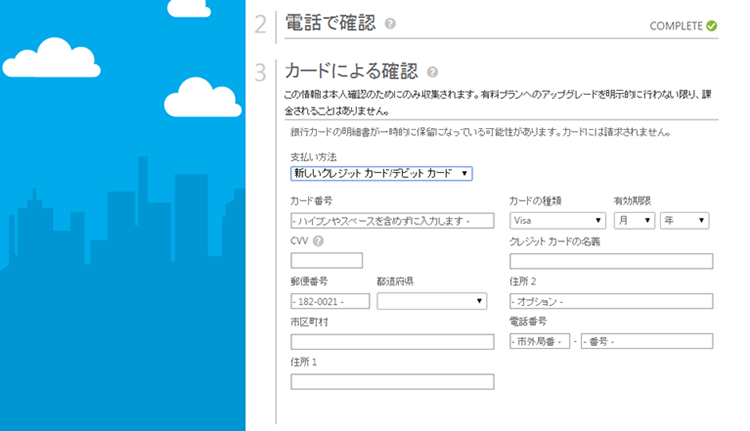
Task: Click the カードによる確認 section heading
Action: coord(351,72)
